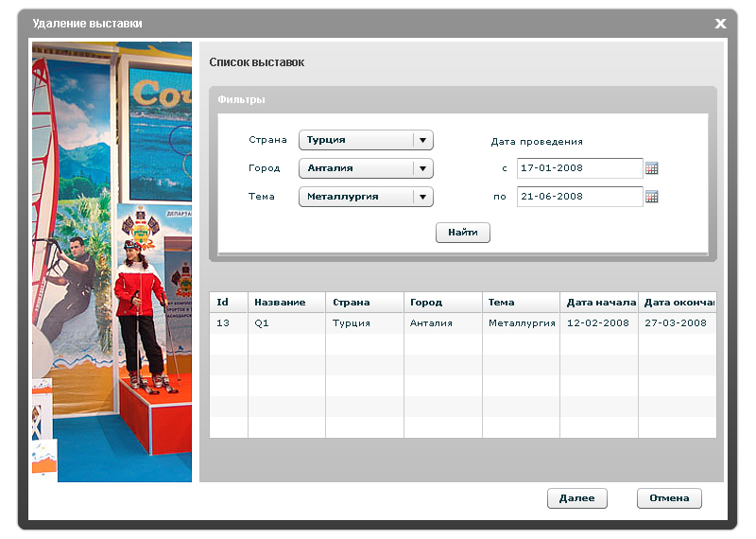Sort by Название column header
Image resolution: width=756 pixels, height=539 pixels.
click(286, 303)
